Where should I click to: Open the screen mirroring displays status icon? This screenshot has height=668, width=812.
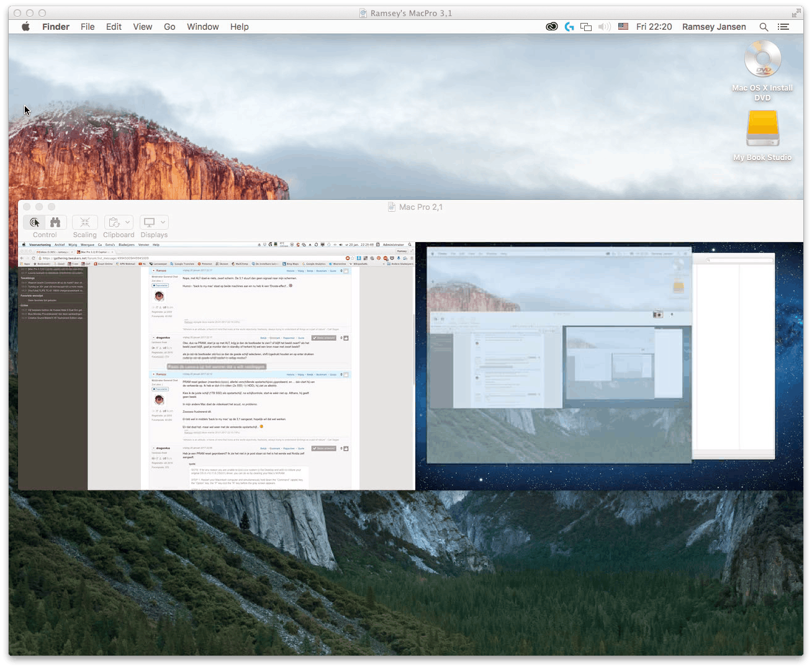point(586,27)
